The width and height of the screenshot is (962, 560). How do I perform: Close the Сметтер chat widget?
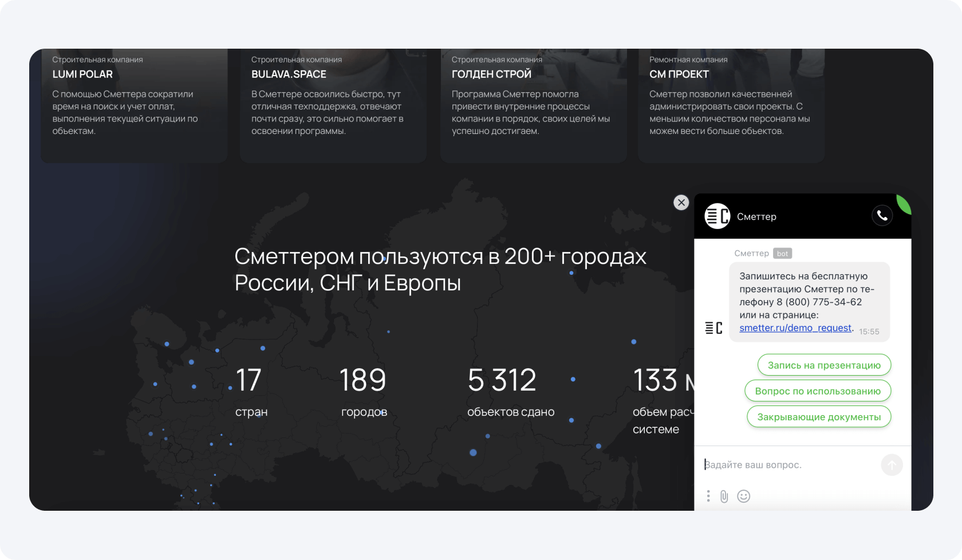pyautogui.click(x=681, y=202)
